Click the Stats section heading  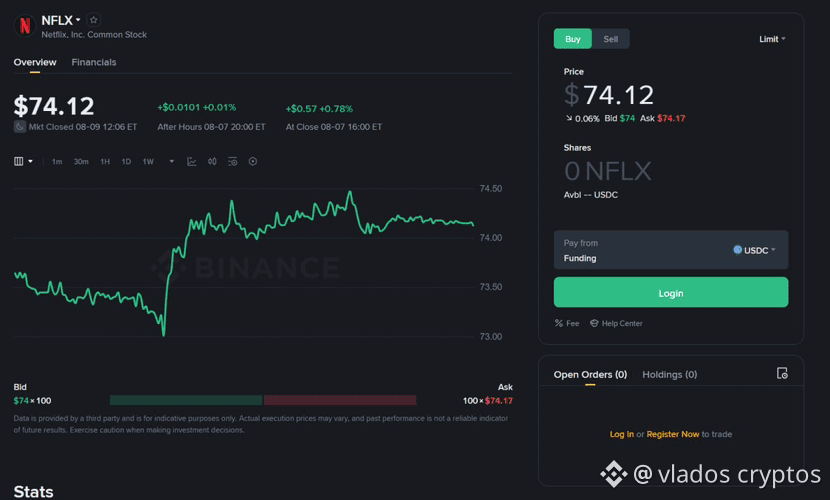(x=33, y=492)
